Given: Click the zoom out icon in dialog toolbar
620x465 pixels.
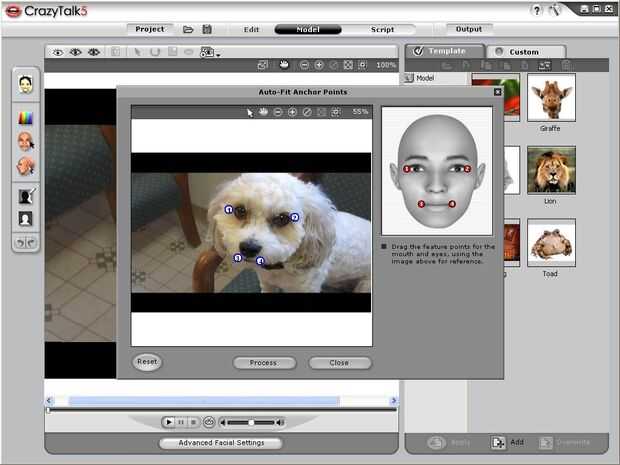Looking at the screenshot, I should coord(278,112).
